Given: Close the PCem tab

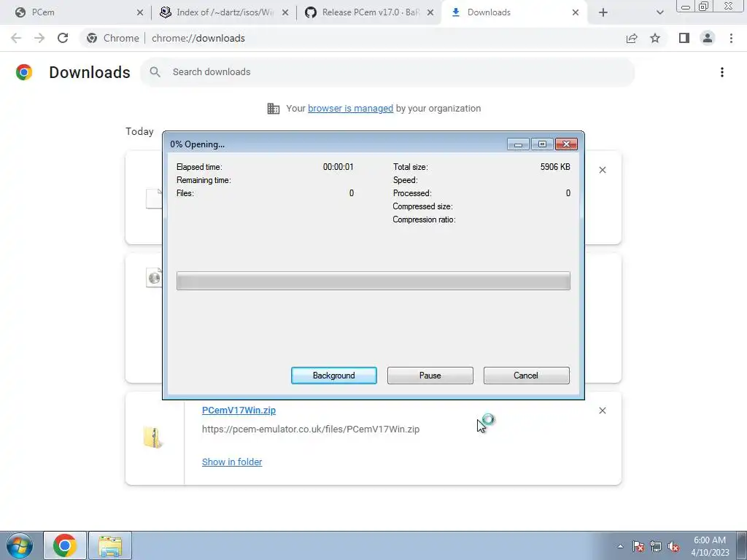Looking at the screenshot, I should click(139, 13).
